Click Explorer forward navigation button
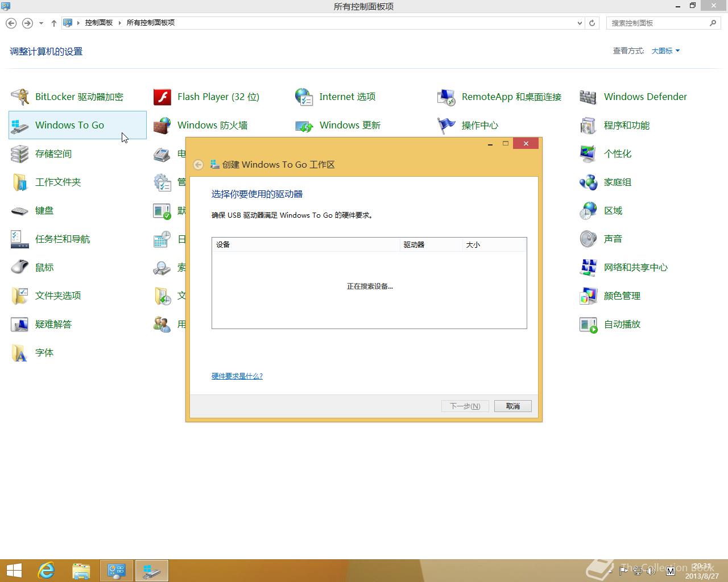 click(27, 23)
